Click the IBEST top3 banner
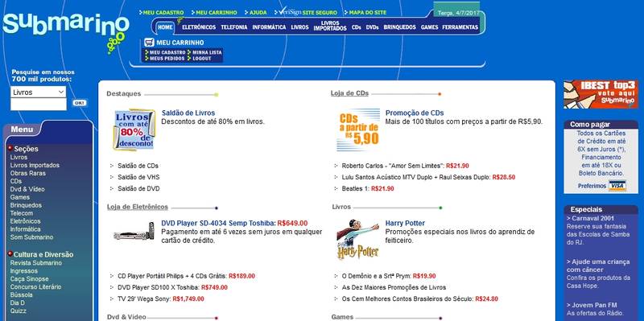644x321 pixels. [x=601, y=94]
